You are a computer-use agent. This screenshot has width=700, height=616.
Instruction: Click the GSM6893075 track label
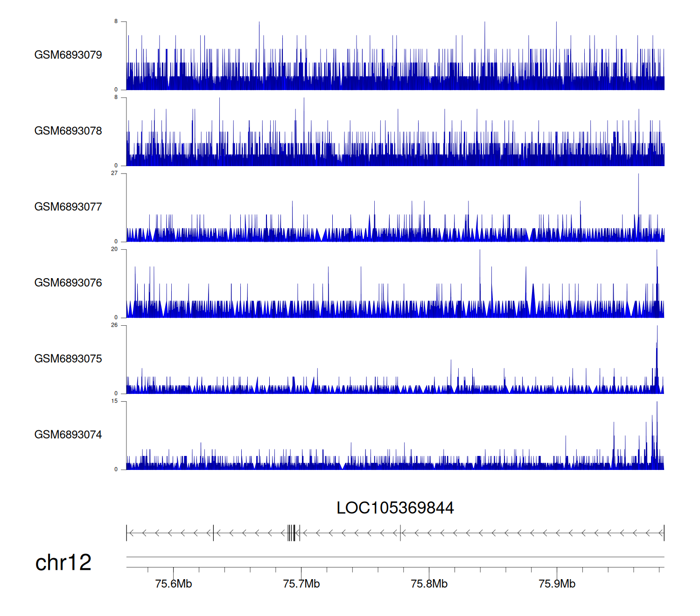(x=68, y=359)
